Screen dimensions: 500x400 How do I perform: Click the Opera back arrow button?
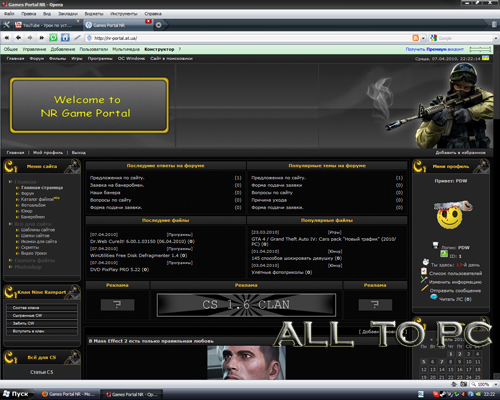point(19,38)
